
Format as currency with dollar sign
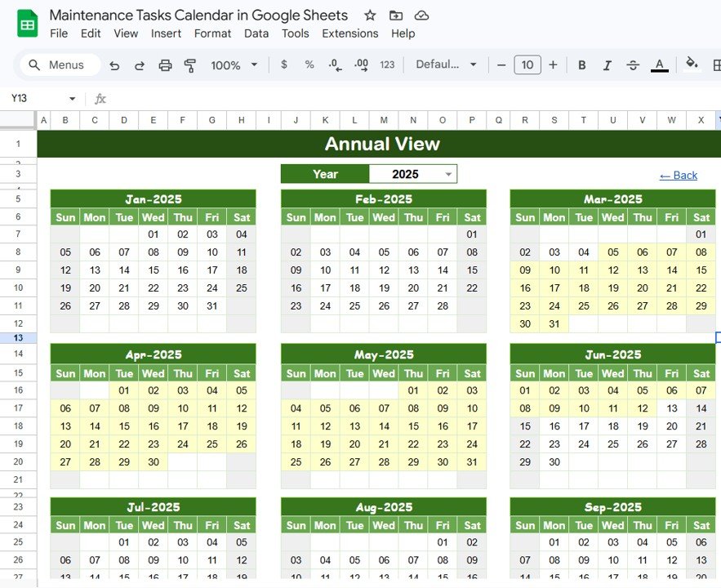point(283,65)
